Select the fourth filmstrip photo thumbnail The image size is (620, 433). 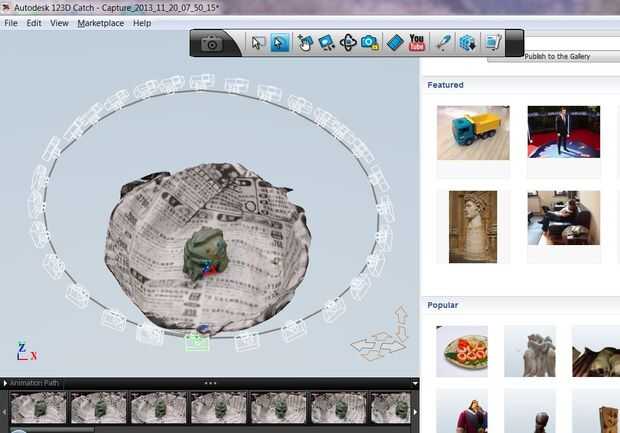[219, 408]
